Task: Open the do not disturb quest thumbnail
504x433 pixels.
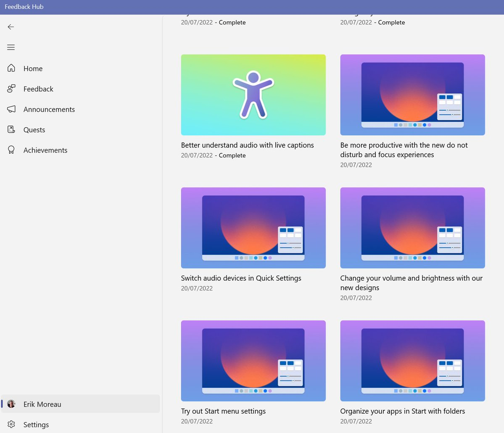Action: (412, 95)
